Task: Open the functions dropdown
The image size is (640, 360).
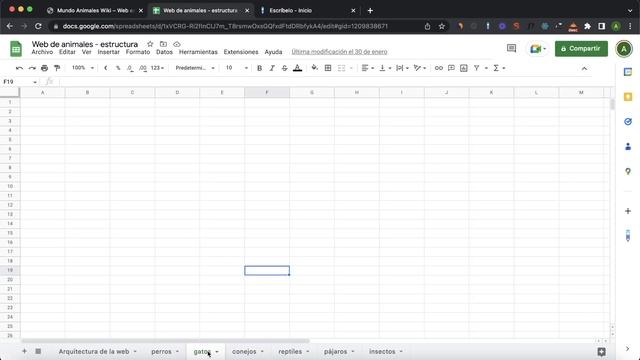Action: point(499,68)
